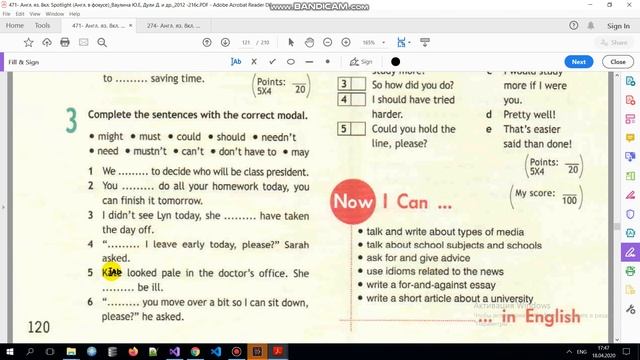Open Chrome from the taskbar
This screenshot has width=640, height=360.
(x=195, y=351)
